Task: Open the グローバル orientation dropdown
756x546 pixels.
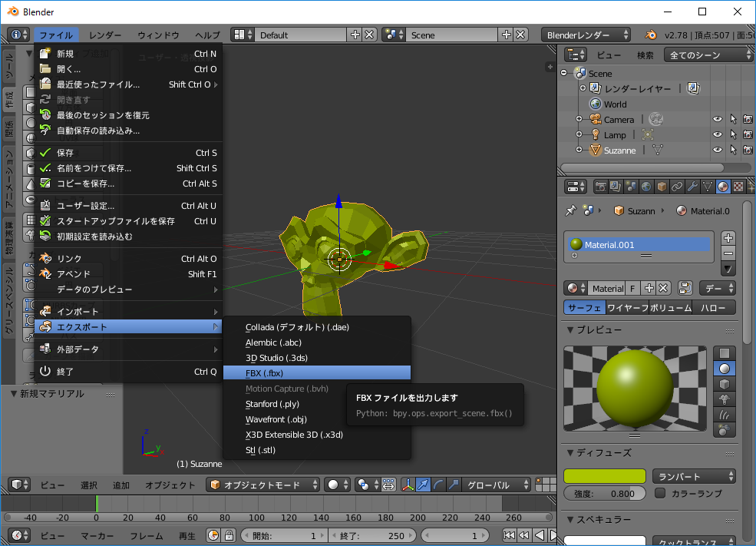Action: point(496,485)
